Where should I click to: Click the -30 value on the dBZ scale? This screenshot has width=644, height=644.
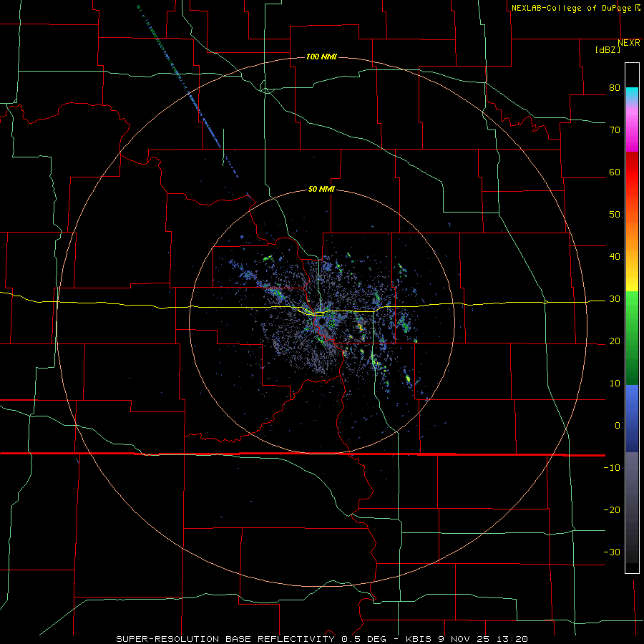[612, 552]
